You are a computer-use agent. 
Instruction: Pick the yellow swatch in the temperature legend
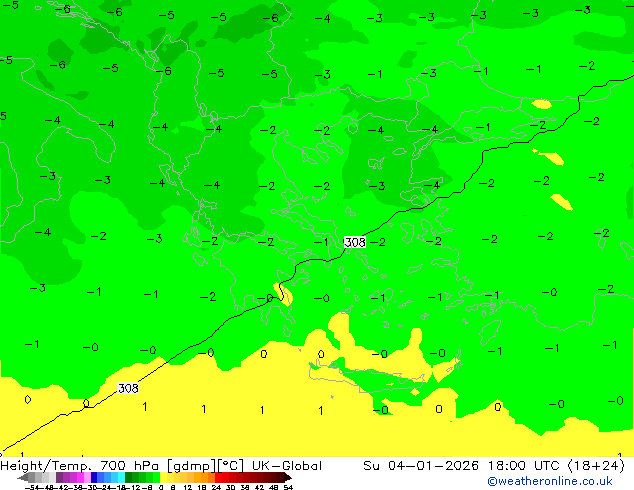point(164,478)
